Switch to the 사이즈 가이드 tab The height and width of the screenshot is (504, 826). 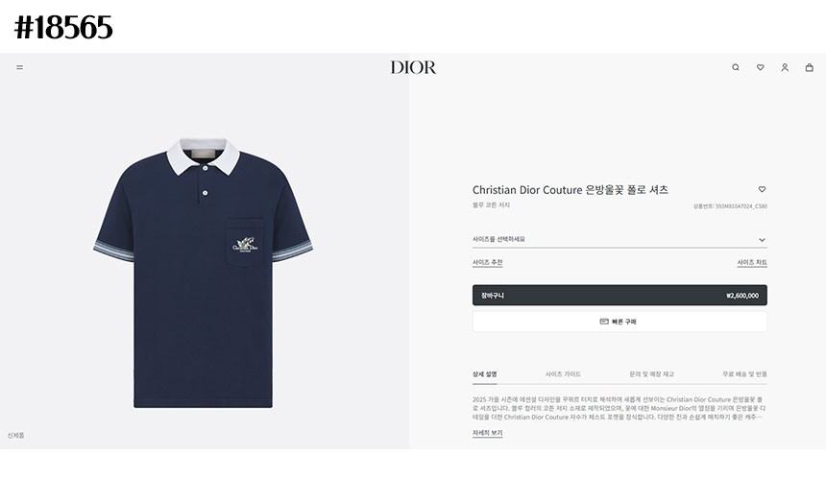tap(563, 374)
